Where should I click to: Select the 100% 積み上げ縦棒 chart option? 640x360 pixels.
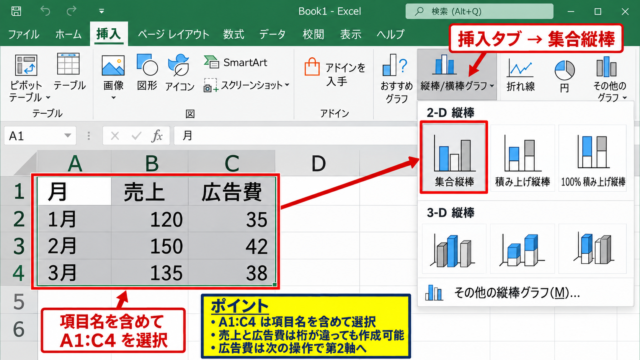(593, 158)
